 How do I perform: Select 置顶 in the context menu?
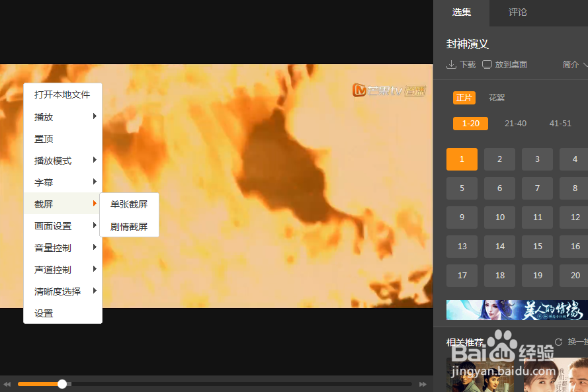tap(44, 138)
